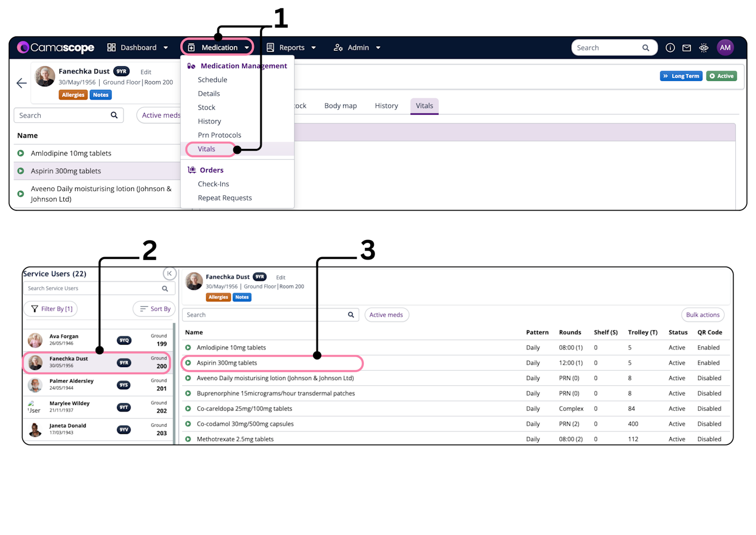The image size is (756, 535).
Task: Click the Bulk actions button
Action: [703, 315]
